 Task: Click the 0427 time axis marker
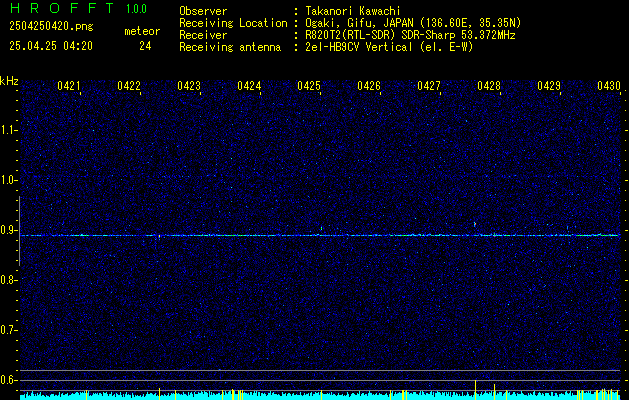point(429,86)
